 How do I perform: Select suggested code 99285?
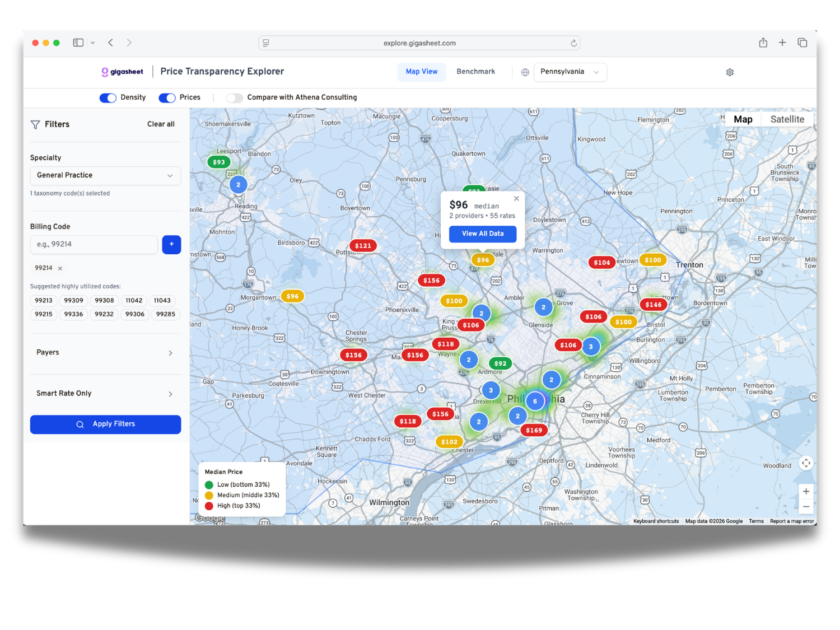(166, 314)
